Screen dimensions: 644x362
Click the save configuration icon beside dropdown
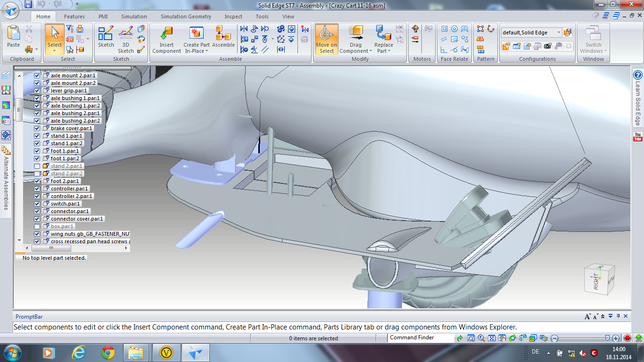pyautogui.click(x=568, y=33)
